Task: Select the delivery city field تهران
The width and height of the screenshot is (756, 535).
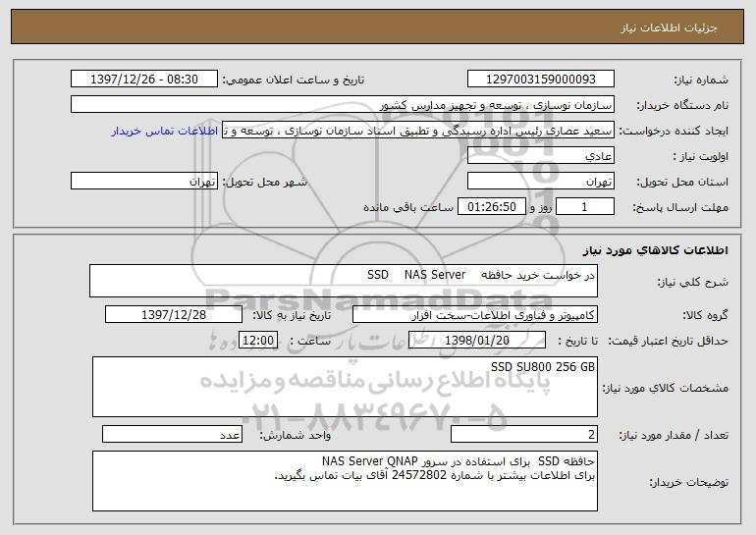Action: coord(144,182)
